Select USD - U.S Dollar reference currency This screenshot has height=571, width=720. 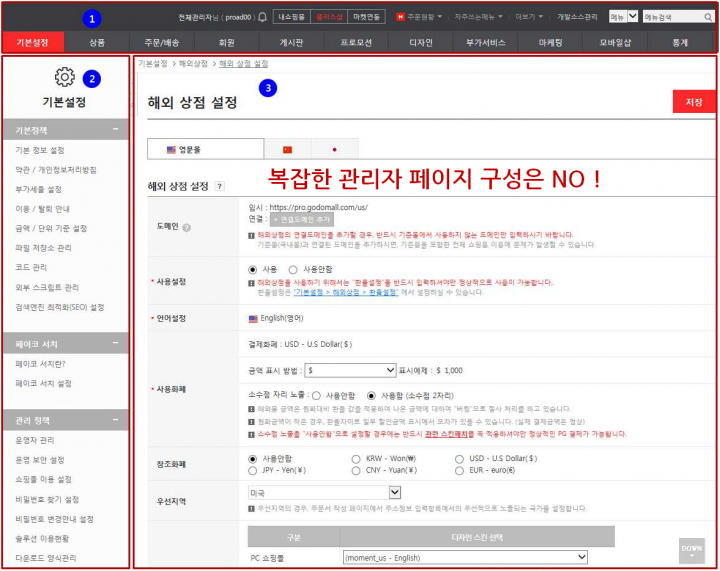click(x=459, y=459)
